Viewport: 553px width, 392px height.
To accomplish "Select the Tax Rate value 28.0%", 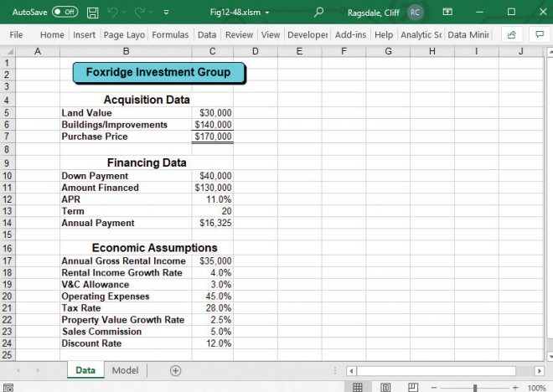I will (213, 308).
